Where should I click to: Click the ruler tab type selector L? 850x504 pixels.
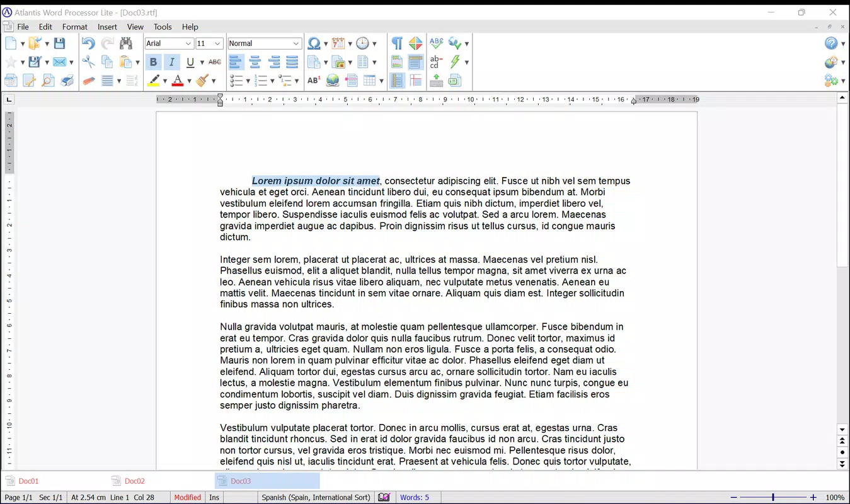coord(9,100)
